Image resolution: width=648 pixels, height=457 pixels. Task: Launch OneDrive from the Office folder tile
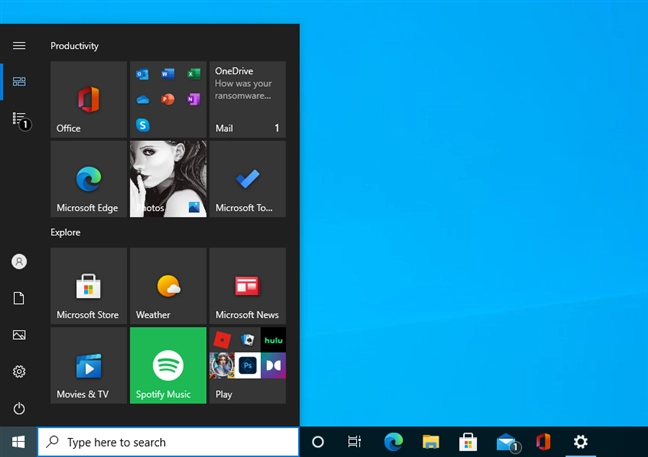pyautogui.click(x=143, y=100)
